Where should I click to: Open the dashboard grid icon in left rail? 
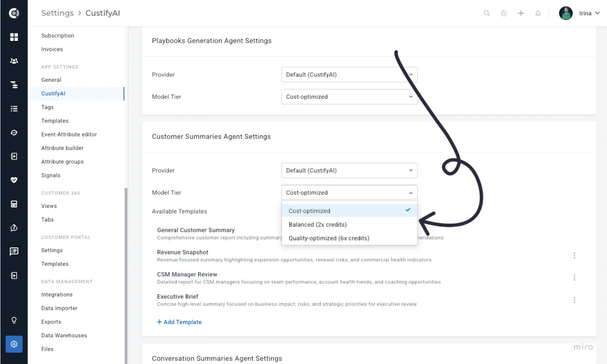point(14,37)
